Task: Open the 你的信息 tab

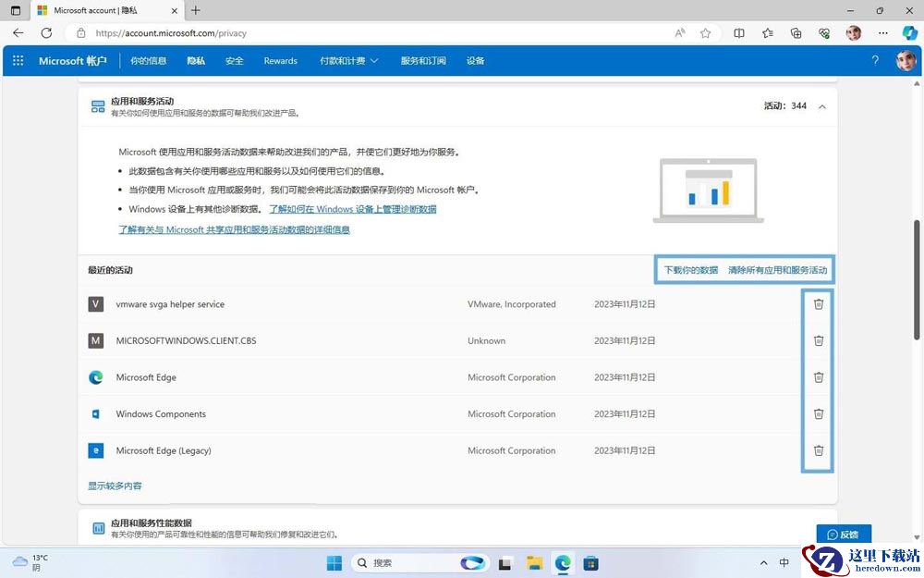Action: [149, 61]
